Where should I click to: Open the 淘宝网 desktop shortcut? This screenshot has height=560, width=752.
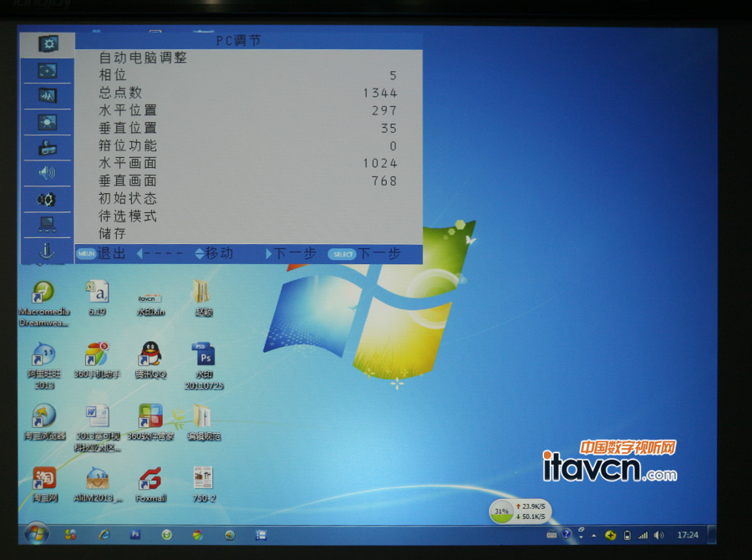44,484
